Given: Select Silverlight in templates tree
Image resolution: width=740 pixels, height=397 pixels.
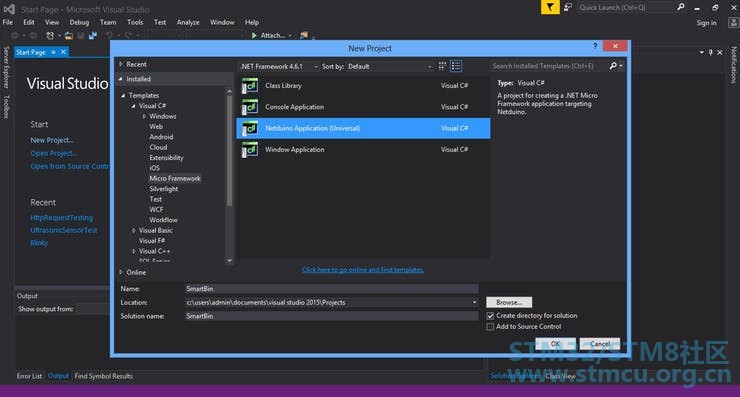Looking at the screenshot, I should click(164, 189).
